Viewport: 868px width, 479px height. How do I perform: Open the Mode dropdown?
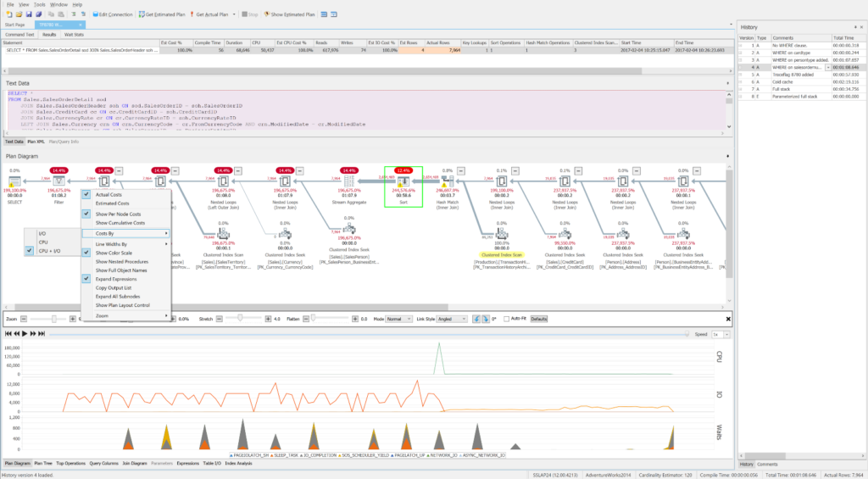tap(399, 319)
